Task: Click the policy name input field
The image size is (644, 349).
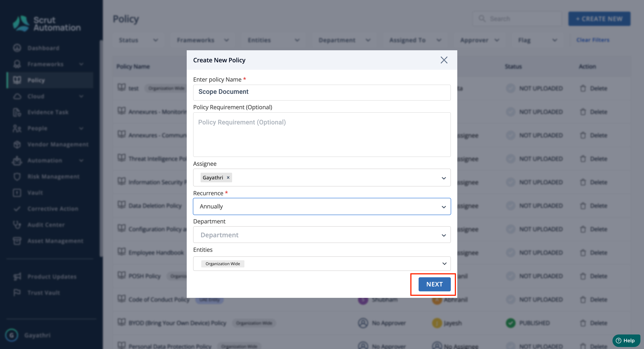Action: coord(322,93)
